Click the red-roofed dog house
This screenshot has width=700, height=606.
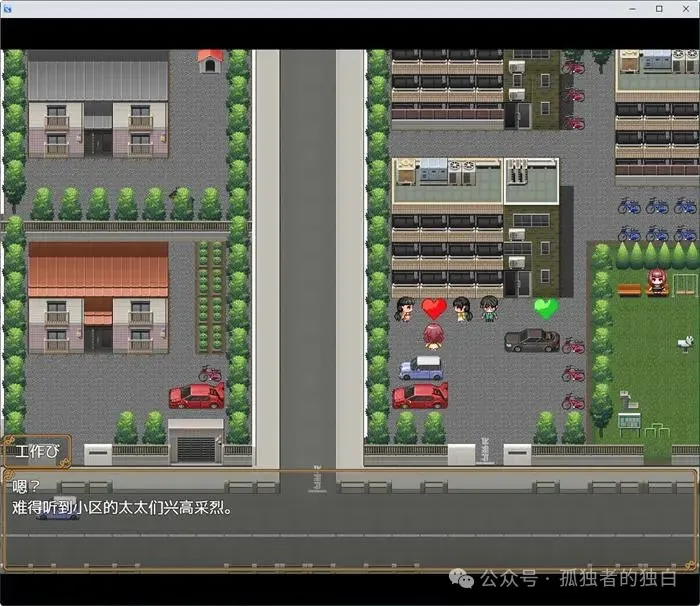210,61
